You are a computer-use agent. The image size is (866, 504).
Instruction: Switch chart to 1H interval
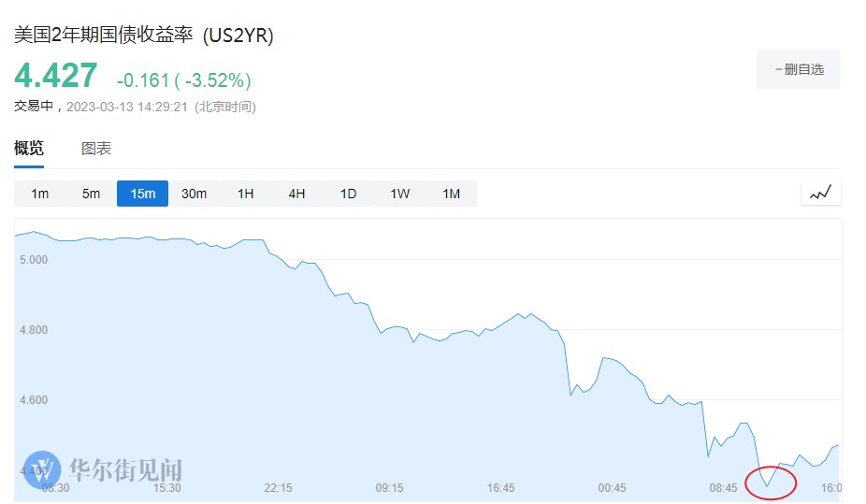pos(245,194)
